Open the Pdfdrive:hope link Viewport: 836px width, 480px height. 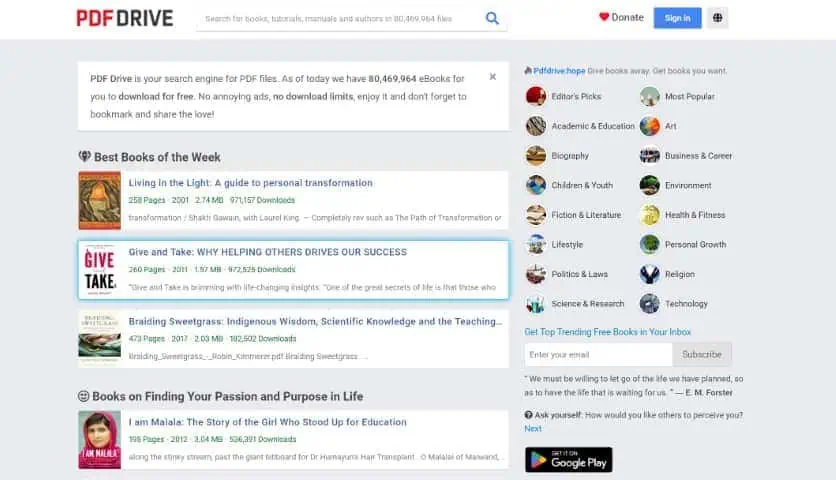pyautogui.click(x=559, y=71)
